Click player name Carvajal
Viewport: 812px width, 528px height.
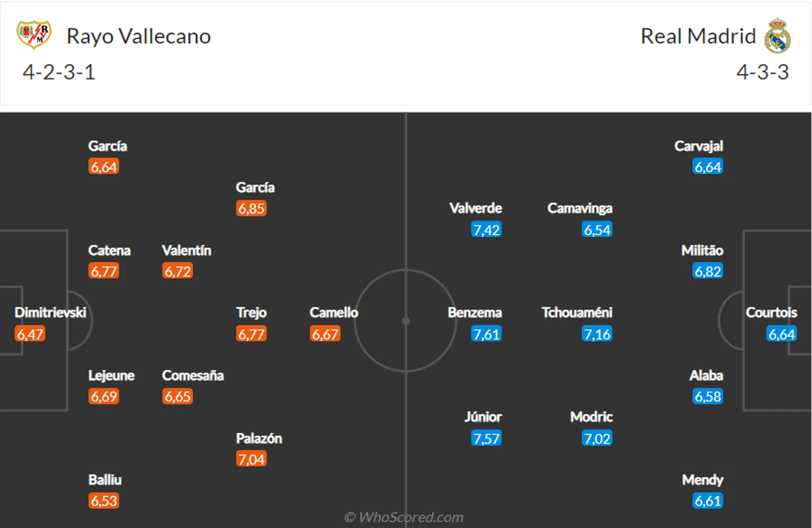tap(699, 146)
